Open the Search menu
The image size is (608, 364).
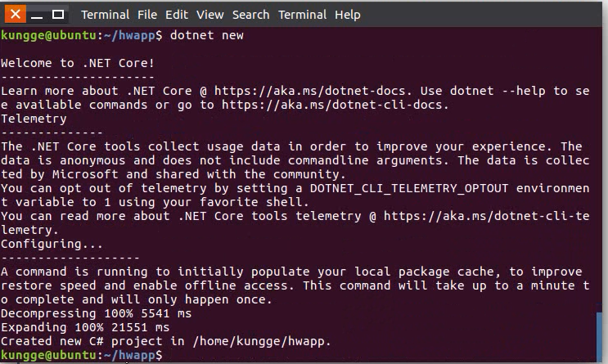coord(250,15)
